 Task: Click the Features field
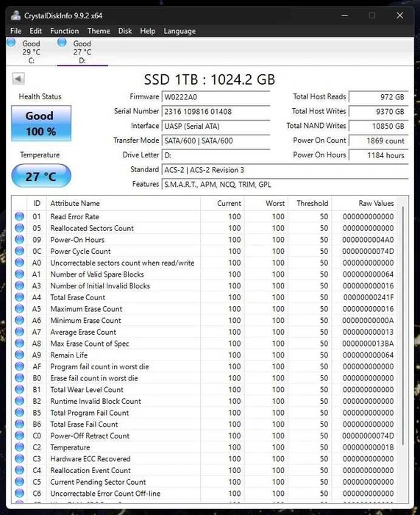click(285, 185)
